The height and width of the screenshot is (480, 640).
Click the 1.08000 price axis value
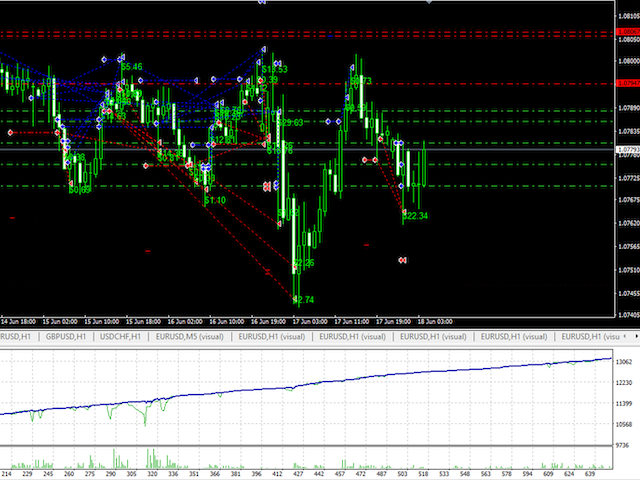pos(629,61)
